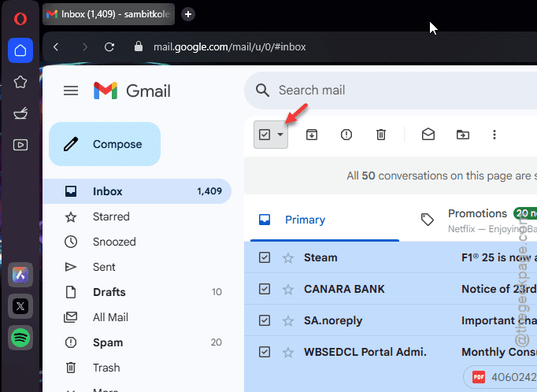The image size is (537, 392).
Task: Report selected emails as spam
Action: coord(346,135)
